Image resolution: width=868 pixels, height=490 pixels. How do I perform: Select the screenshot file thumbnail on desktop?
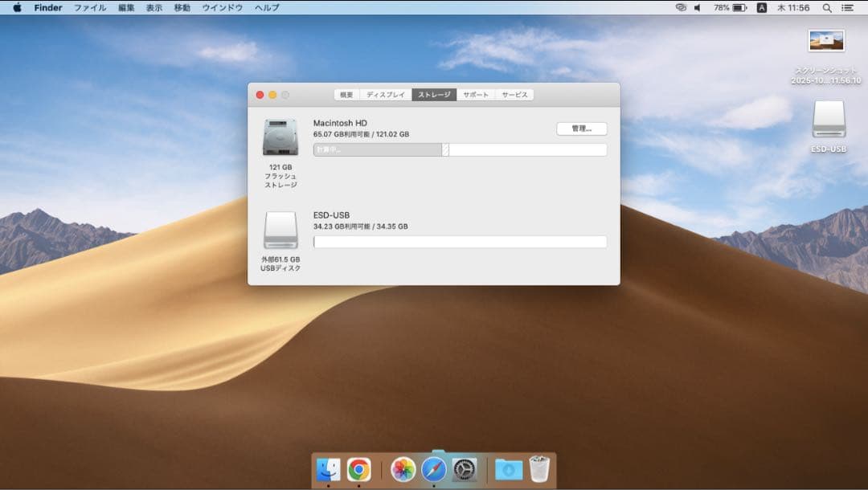point(826,41)
